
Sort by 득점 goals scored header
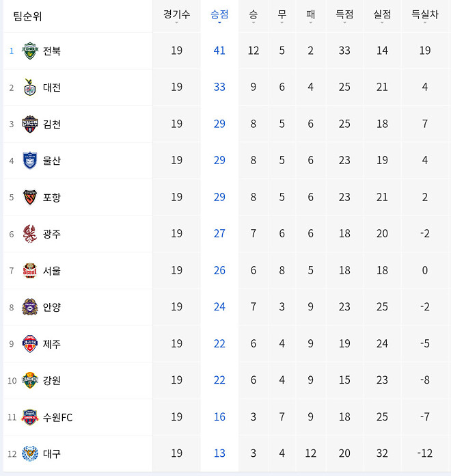[x=344, y=14]
